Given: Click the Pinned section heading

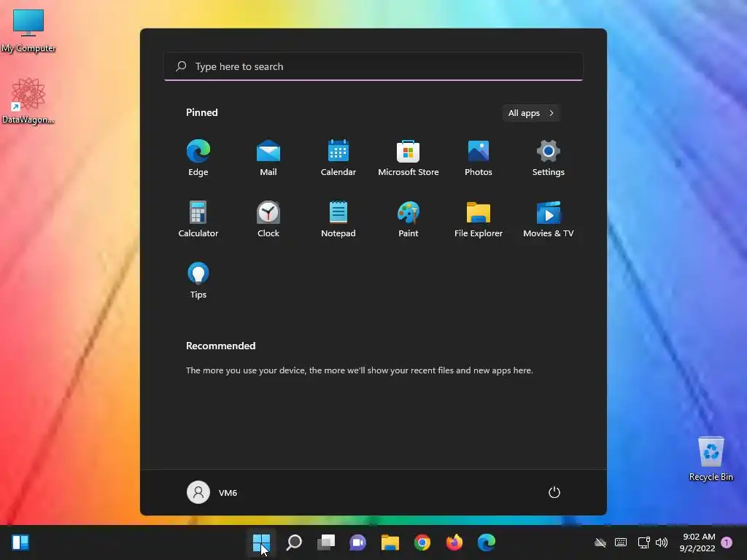Looking at the screenshot, I should coord(202,112).
